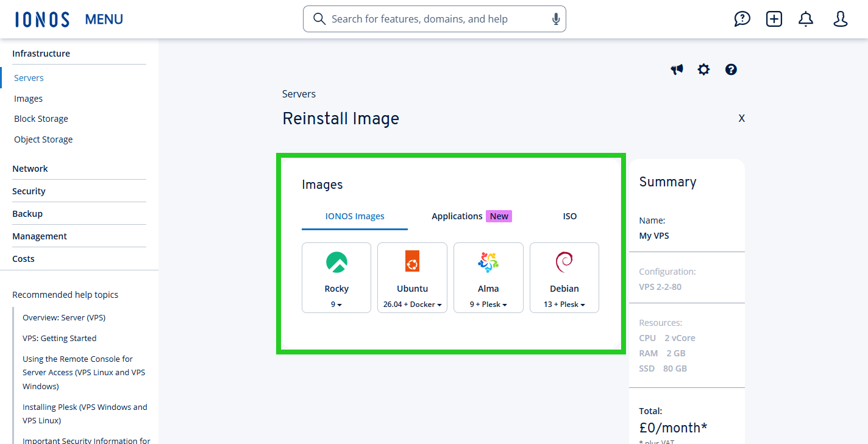Open Rocky version 9 dropdown
Image resolution: width=868 pixels, height=444 pixels.
(336, 305)
